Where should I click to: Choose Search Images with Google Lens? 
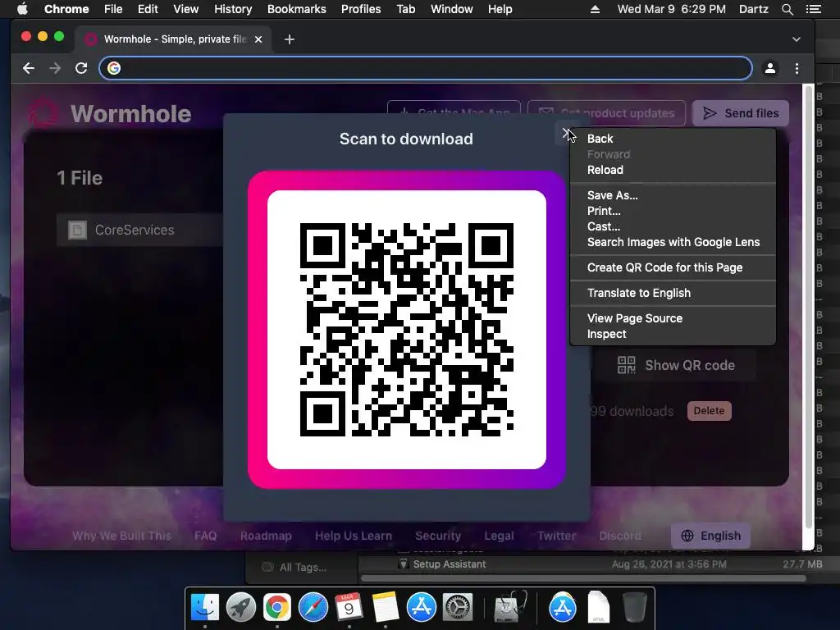point(673,242)
